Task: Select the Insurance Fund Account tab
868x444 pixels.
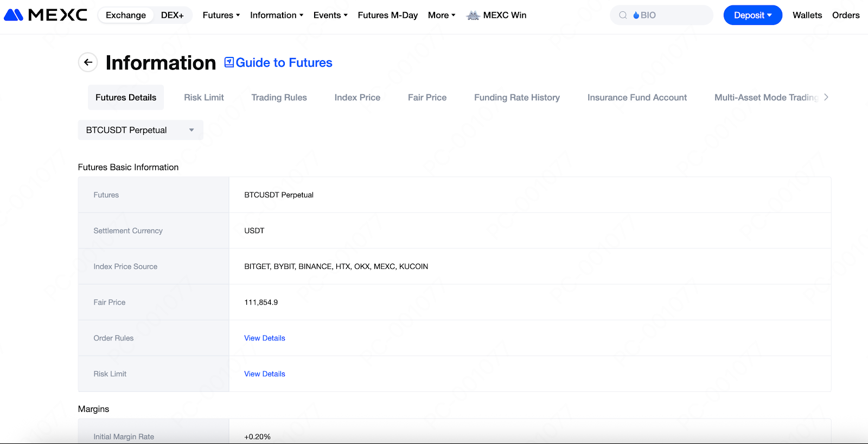Action: [637, 98]
